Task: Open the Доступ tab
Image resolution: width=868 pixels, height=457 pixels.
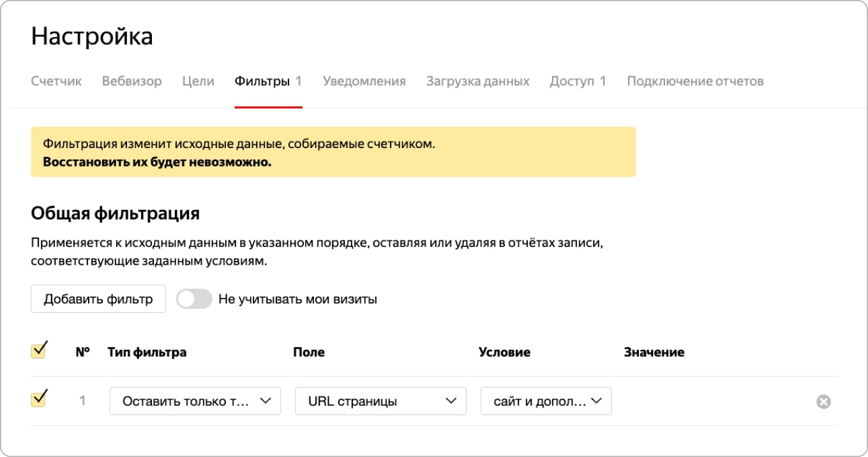Action: 578,81
